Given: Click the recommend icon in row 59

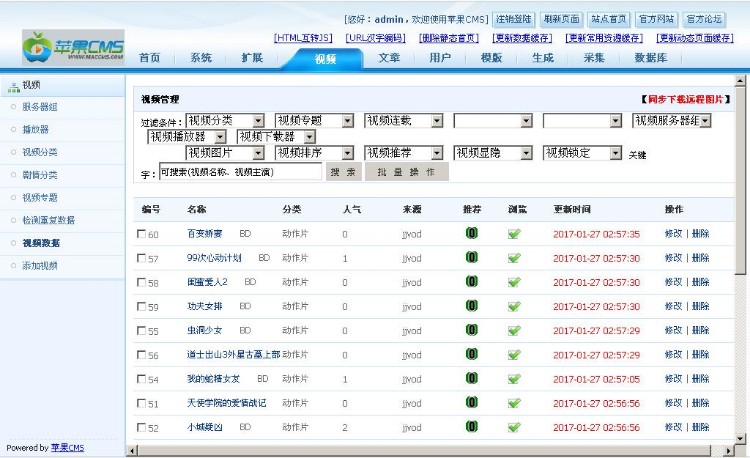Looking at the screenshot, I should click(472, 306).
